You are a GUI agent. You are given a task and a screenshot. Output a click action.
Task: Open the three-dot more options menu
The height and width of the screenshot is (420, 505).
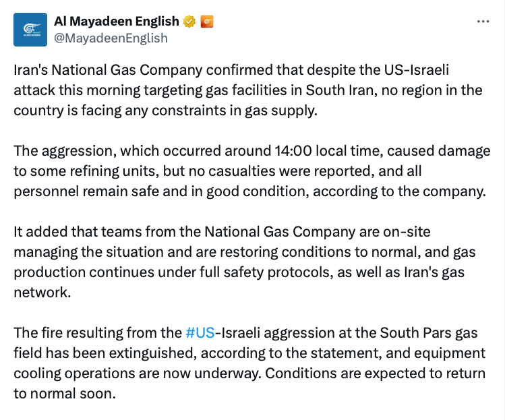(483, 22)
